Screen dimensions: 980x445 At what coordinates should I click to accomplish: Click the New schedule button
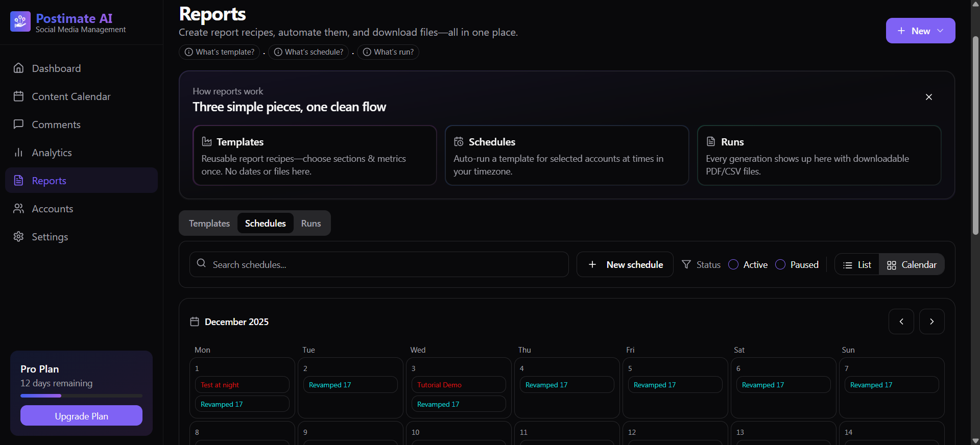coord(625,264)
